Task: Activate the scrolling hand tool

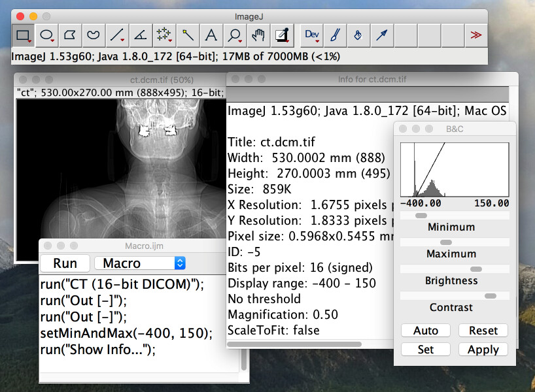Action: coord(258,35)
